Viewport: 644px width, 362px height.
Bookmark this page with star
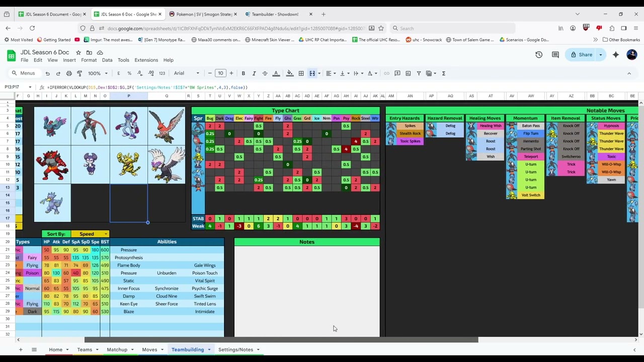(381, 28)
